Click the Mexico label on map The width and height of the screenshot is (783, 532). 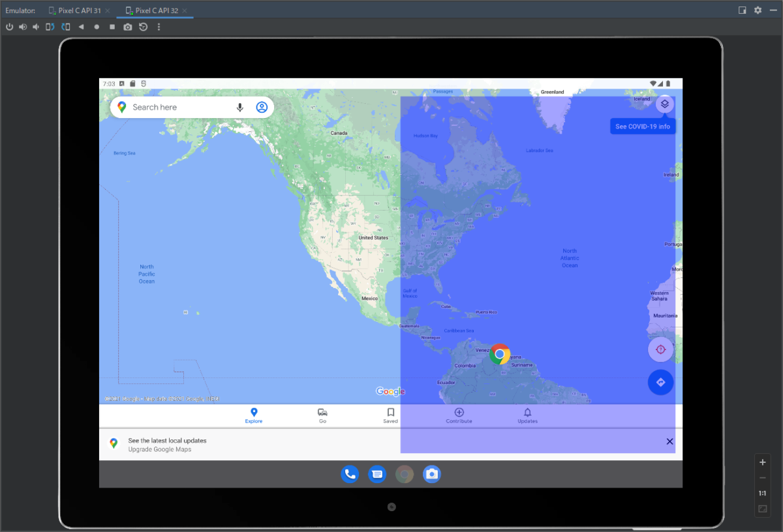(x=369, y=298)
